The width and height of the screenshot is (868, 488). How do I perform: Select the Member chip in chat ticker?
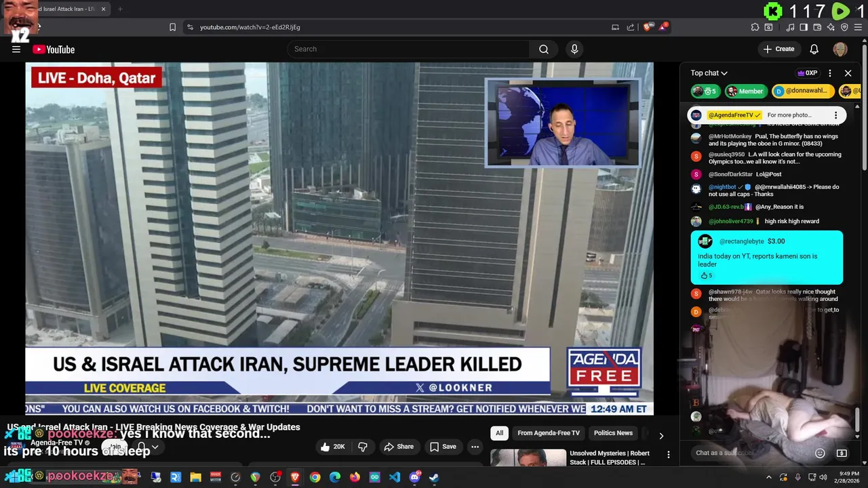point(745,91)
